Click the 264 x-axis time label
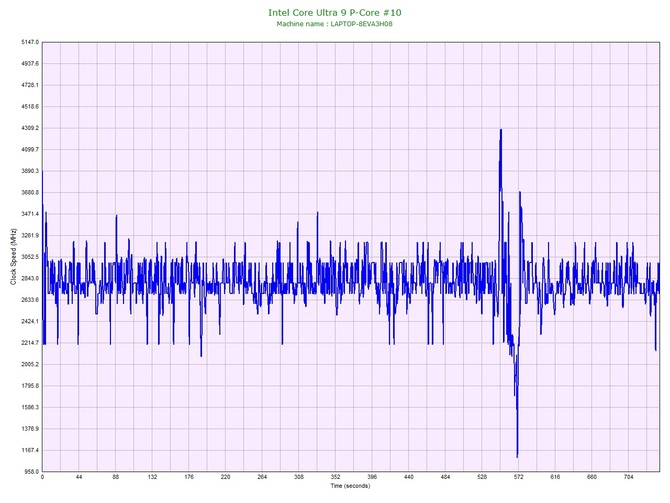Viewport: 670px width, 503px height. pos(262,477)
